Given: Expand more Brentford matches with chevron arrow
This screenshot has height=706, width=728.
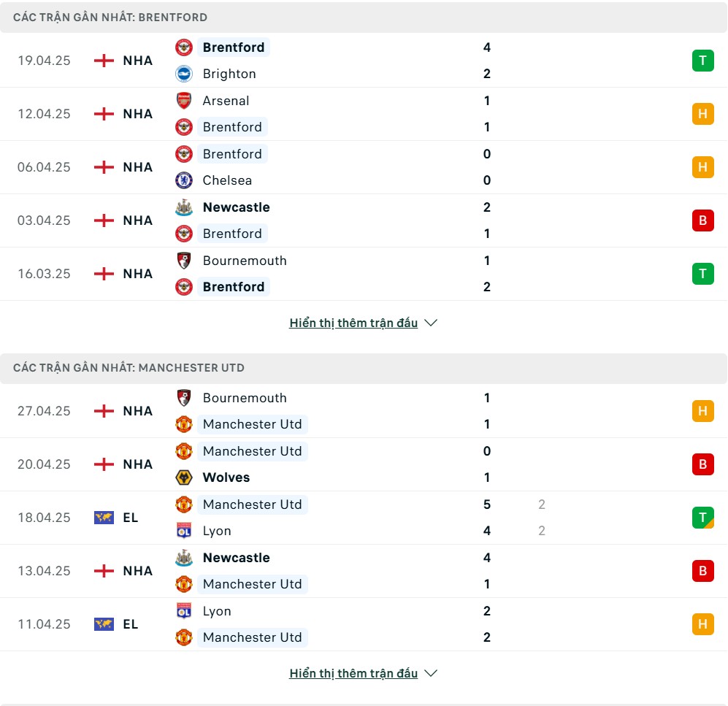Looking at the screenshot, I should pos(431,323).
